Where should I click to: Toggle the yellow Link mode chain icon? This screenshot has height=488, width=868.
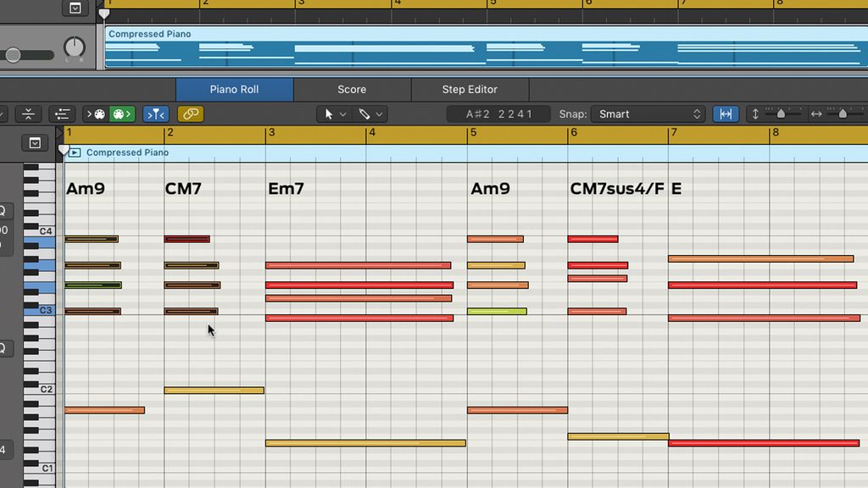pyautogui.click(x=190, y=114)
